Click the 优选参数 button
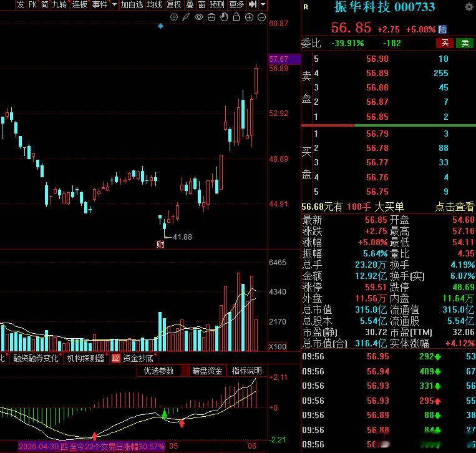The height and width of the screenshot is (453, 476). [158, 371]
